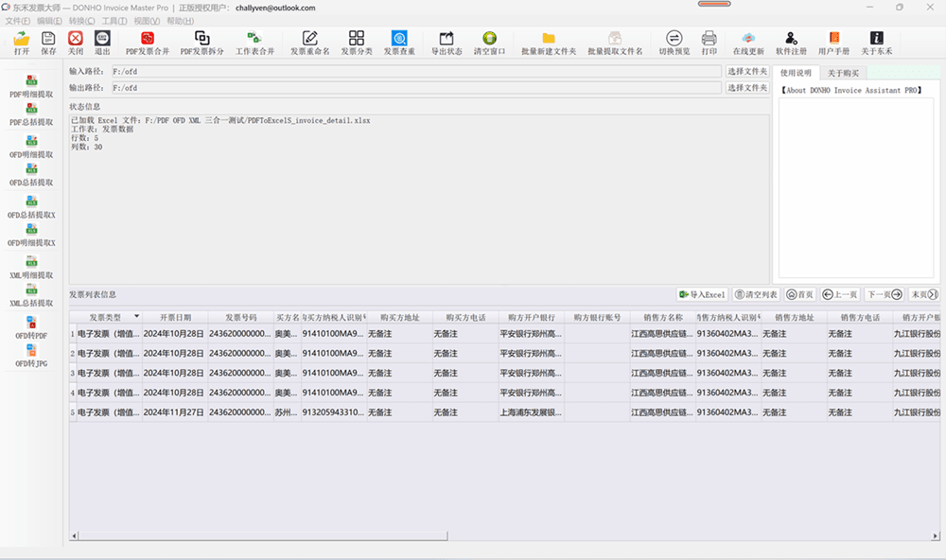Click the 苏州... buyer name cell
The height and width of the screenshot is (560, 946).
(x=288, y=412)
